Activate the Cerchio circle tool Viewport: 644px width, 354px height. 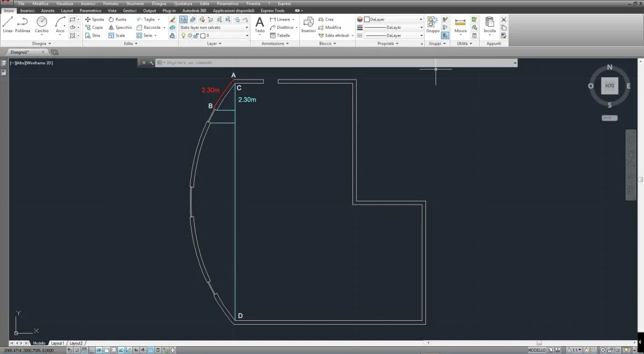[41, 25]
